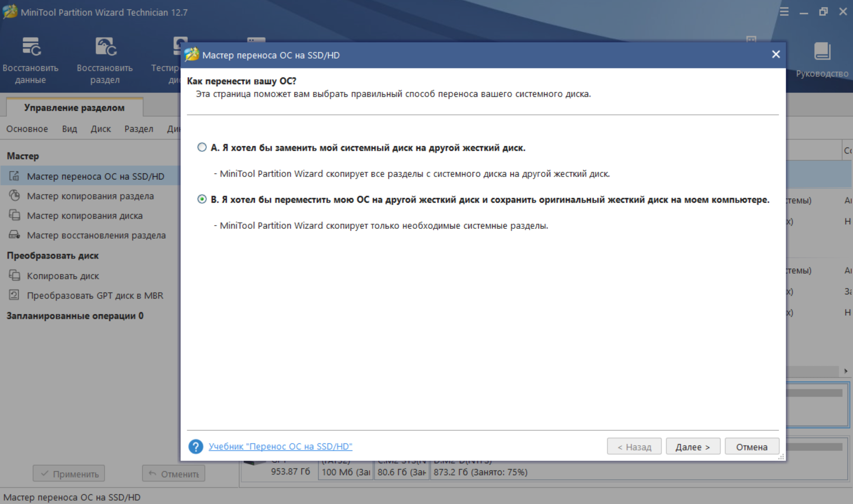Click the wizard dialog's title logo icon
The width and height of the screenshot is (853, 504).
coord(192,55)
